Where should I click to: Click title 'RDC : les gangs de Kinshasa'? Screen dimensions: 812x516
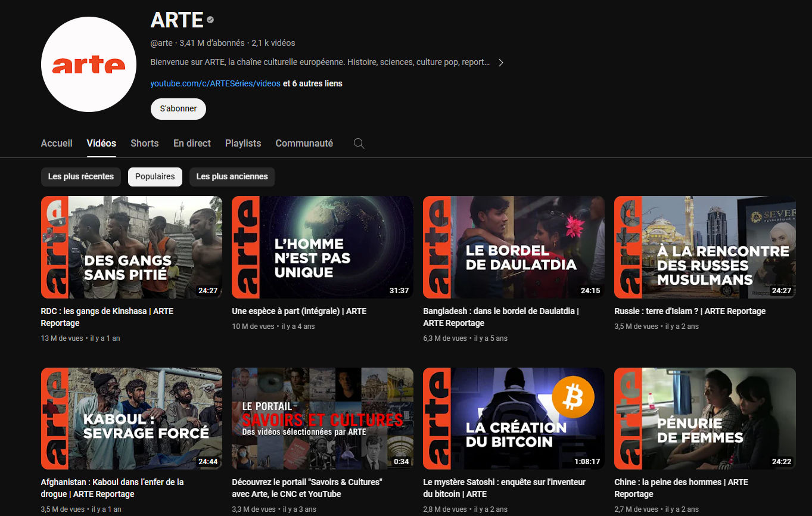(x=107, y=317)
